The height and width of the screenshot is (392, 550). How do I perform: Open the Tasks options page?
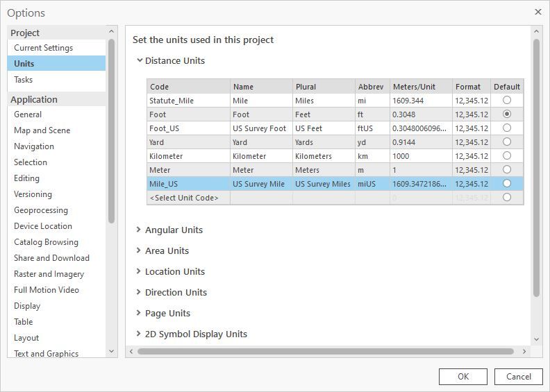tap(56, 80)
